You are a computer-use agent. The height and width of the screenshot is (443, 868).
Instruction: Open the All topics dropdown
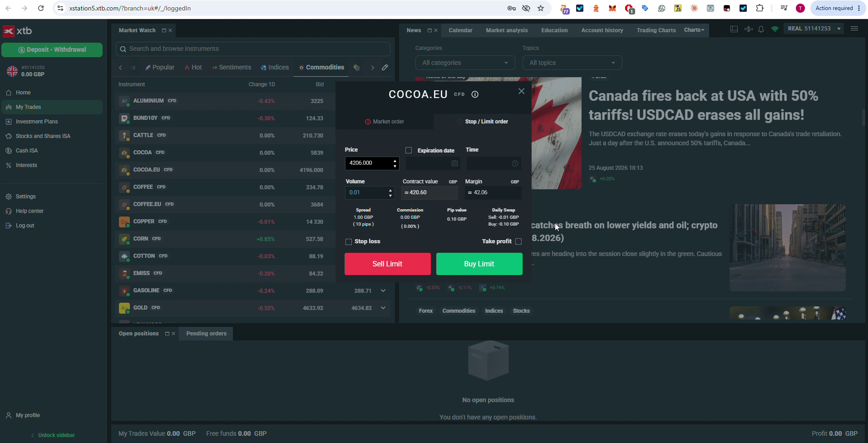pos(572,63)
